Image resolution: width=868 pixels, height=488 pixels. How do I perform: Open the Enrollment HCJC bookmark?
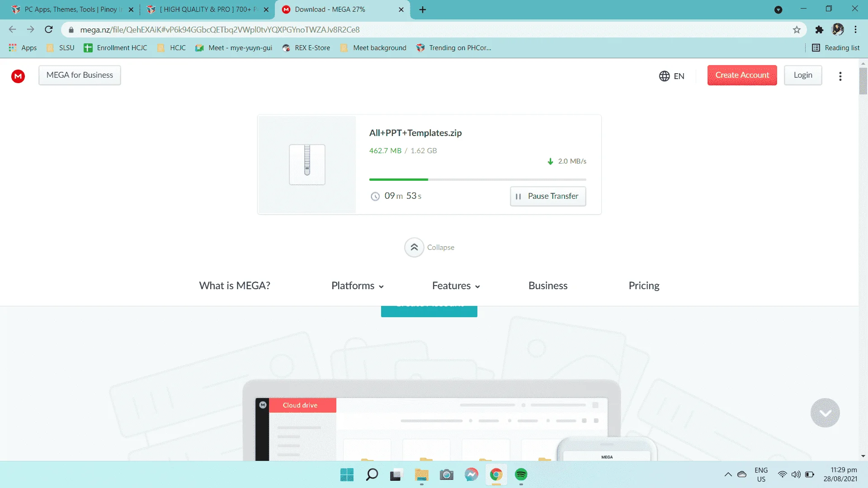point(115,48)
